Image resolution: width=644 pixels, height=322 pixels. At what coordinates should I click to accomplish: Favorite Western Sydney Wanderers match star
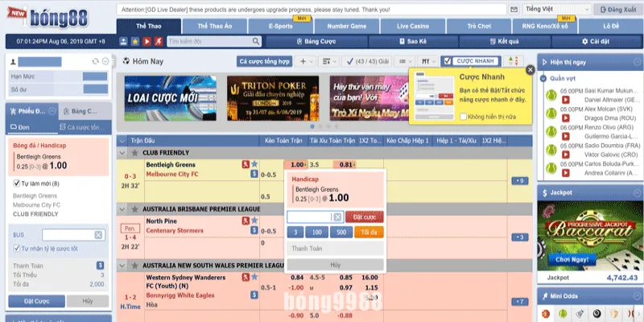tap(254, 277)
